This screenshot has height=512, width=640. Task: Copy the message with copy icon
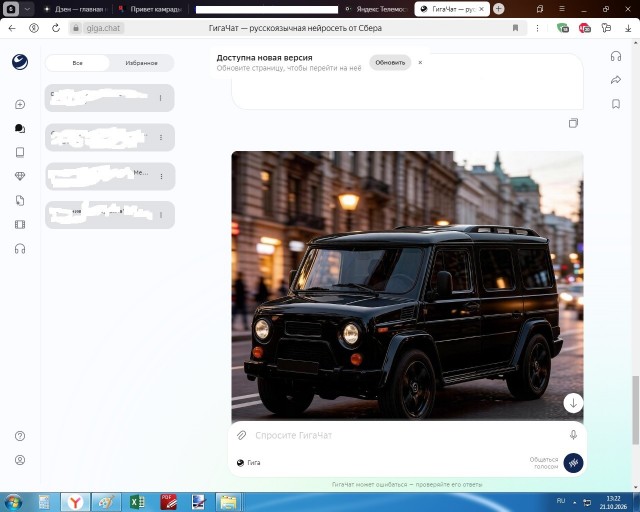coord(573,123)
